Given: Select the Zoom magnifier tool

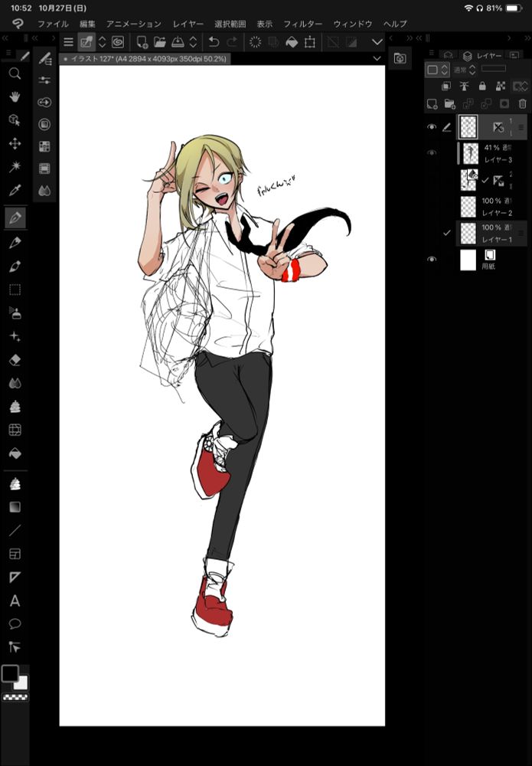Looking at the screenshot, I should click(15, 74).
